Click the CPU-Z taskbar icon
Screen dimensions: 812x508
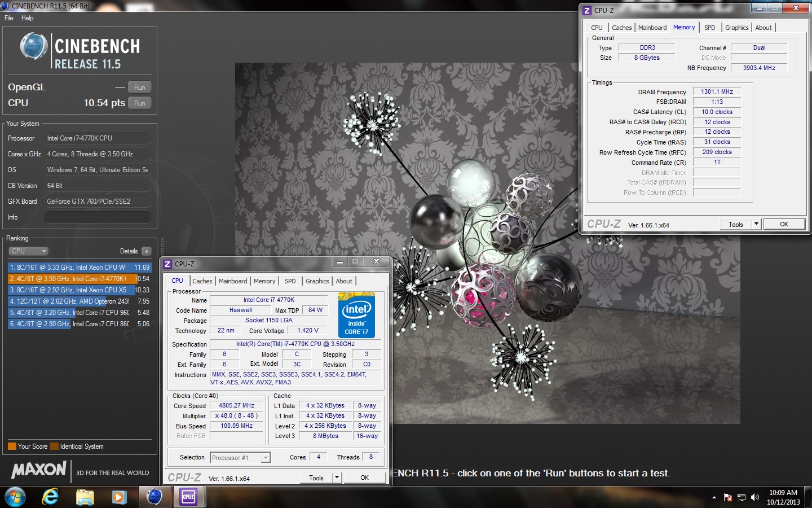(x=188, y=497)
